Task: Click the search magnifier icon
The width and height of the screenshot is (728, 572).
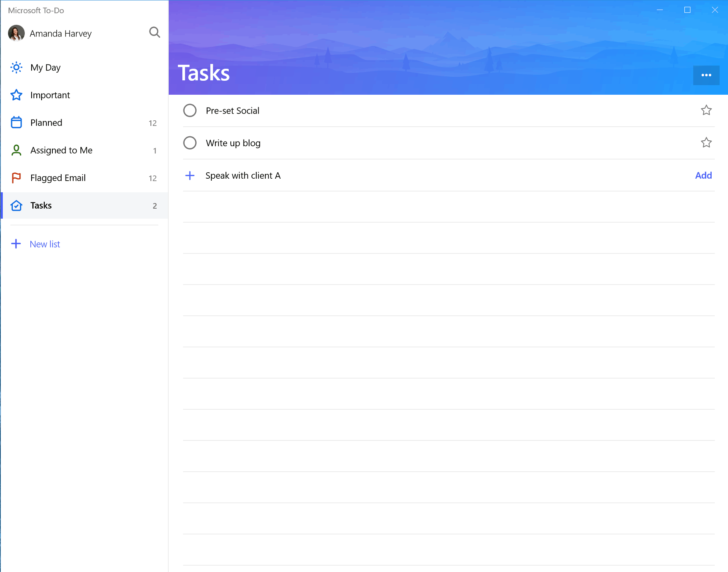Action: point(154,32)
